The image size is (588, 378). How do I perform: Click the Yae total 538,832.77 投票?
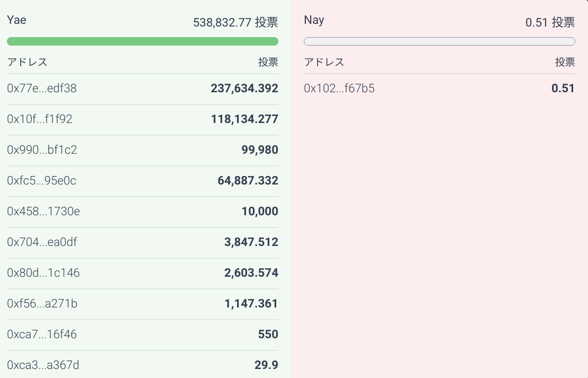[235, 22]
